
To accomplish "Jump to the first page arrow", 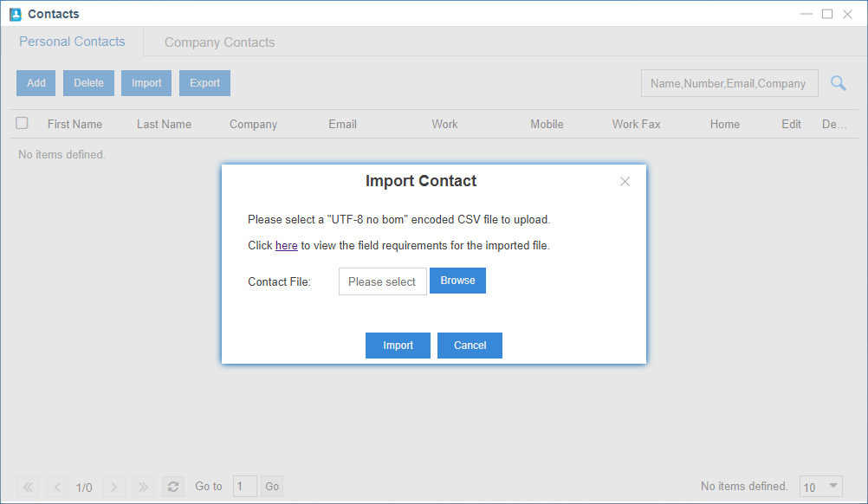I will pyautogui.click(x=27, y=486).
